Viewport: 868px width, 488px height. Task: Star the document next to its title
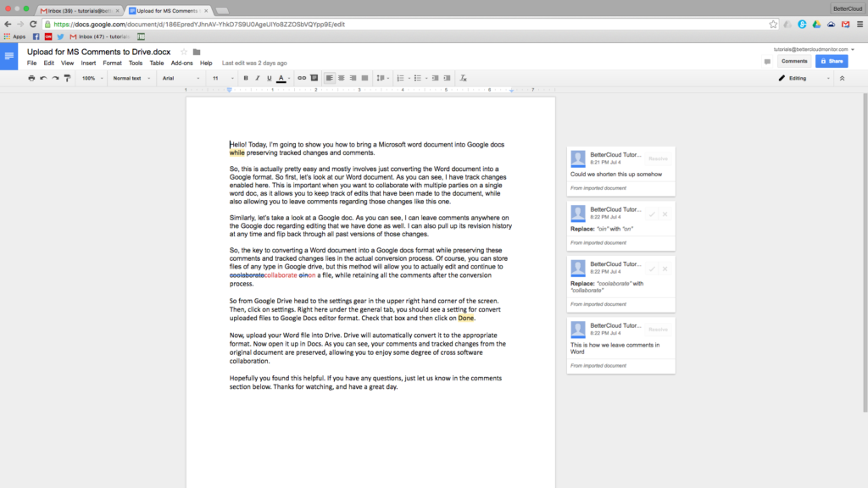(x=184, y=52)
